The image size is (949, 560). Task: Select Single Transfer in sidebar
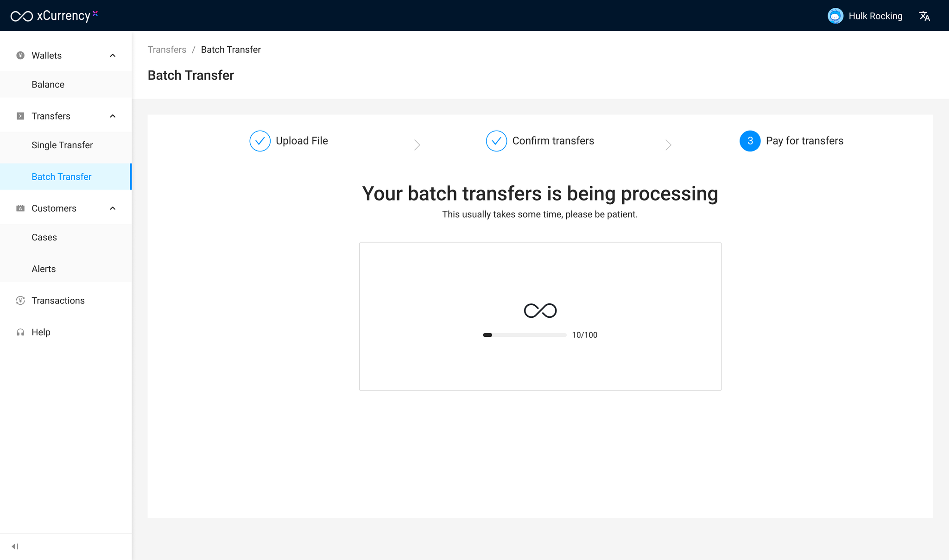click(x=62, y=145)
